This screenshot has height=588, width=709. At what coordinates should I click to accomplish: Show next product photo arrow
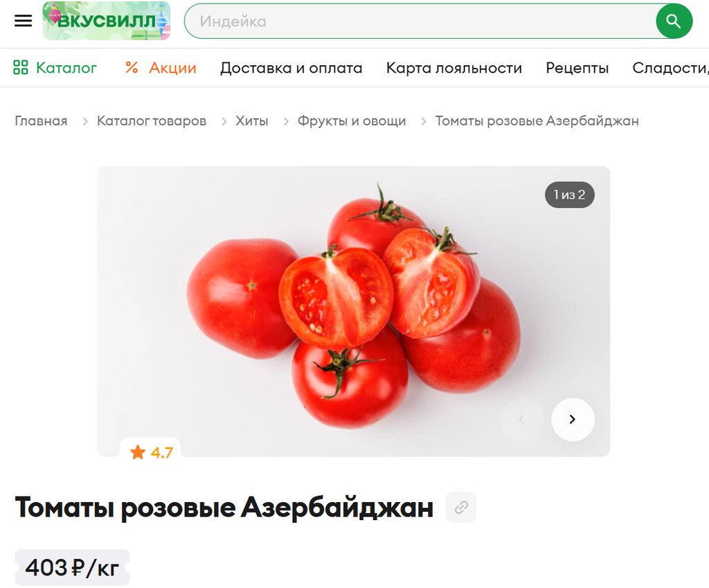click(573, 419)
